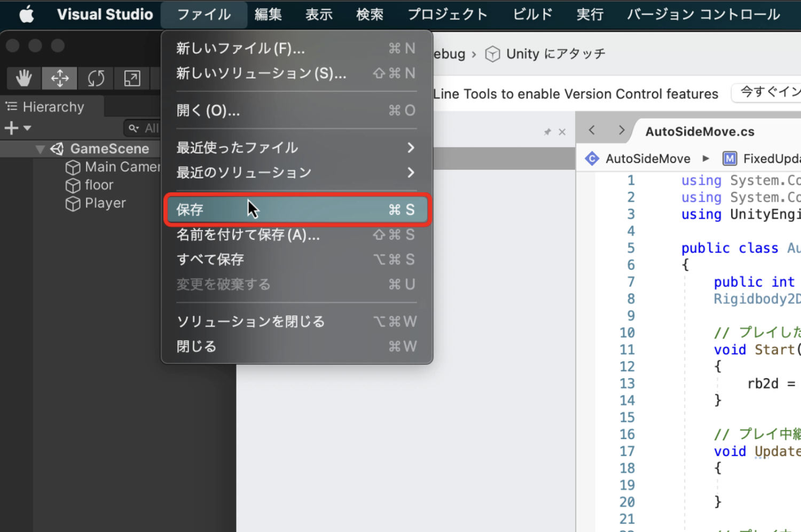Close the side pad panel
This screenshot has width=801, height=532.
(x=562, y=132)
